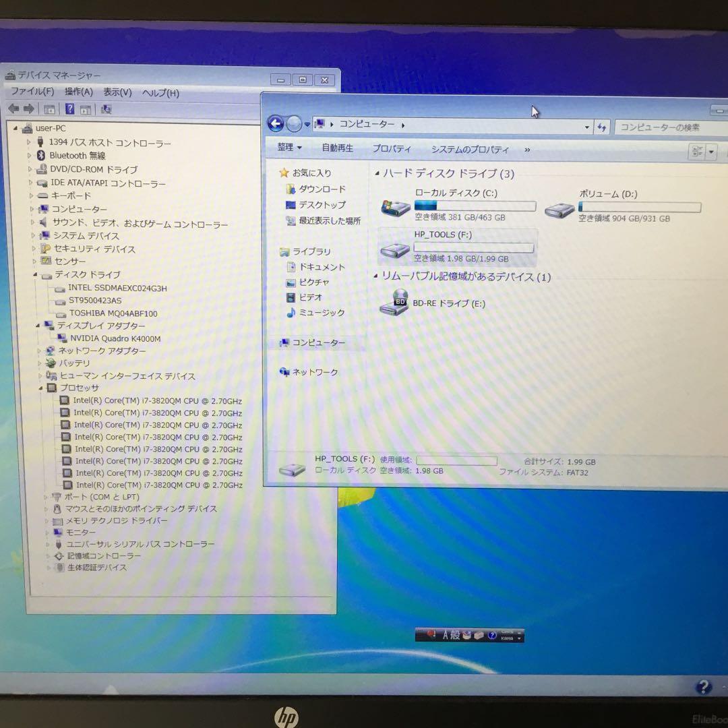
Task: Open the 操作(A) menu in Device Manager
Action: pos(78,92)
